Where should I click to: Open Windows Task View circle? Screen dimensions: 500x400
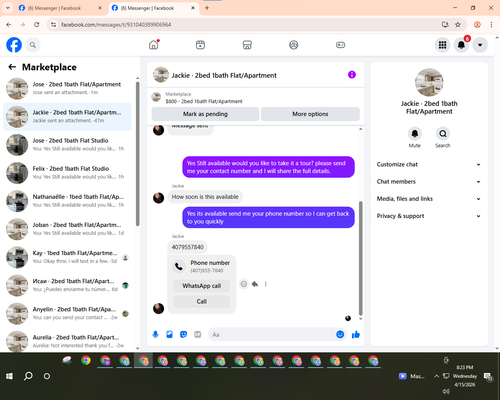47,376
